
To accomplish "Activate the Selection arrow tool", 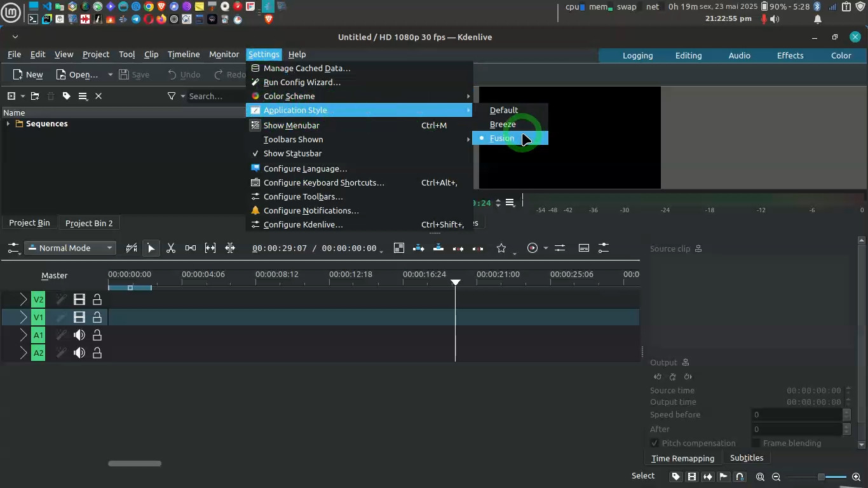I will click(151, 248).
